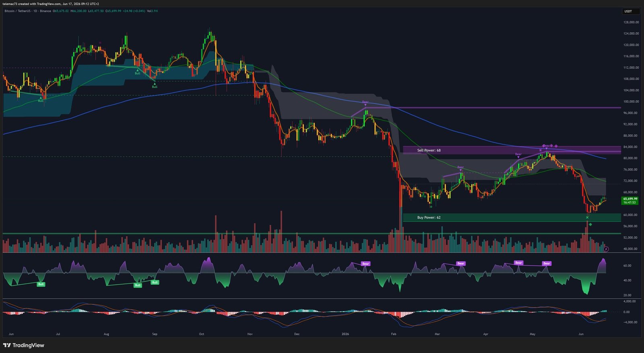Click the 128,000.00 price axis label
Image resolution: width=644 pixels, height=353 pixels.
pyautogui.click(x=631, y=22)
